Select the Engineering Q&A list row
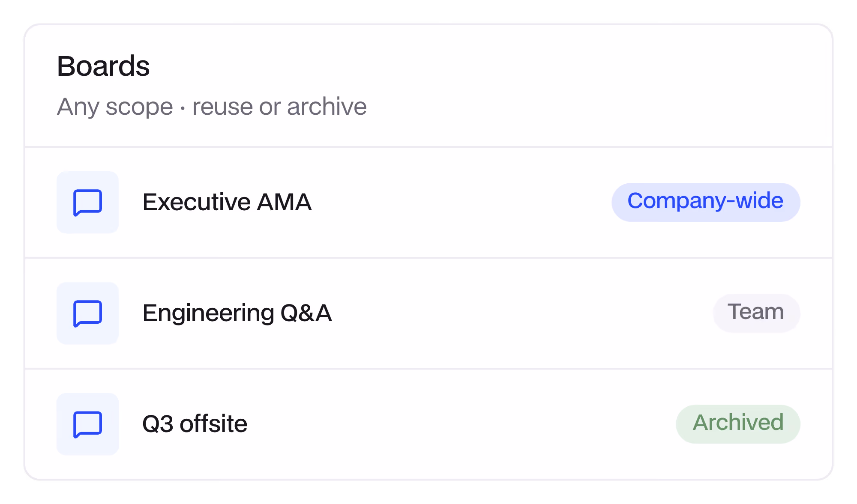 point(428,313)
